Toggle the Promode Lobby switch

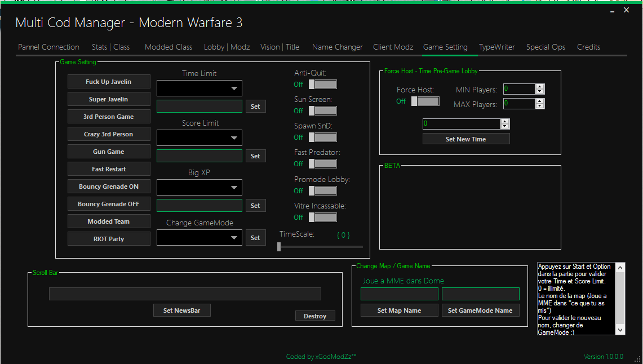pyautogui.click(x=323, y=190)
